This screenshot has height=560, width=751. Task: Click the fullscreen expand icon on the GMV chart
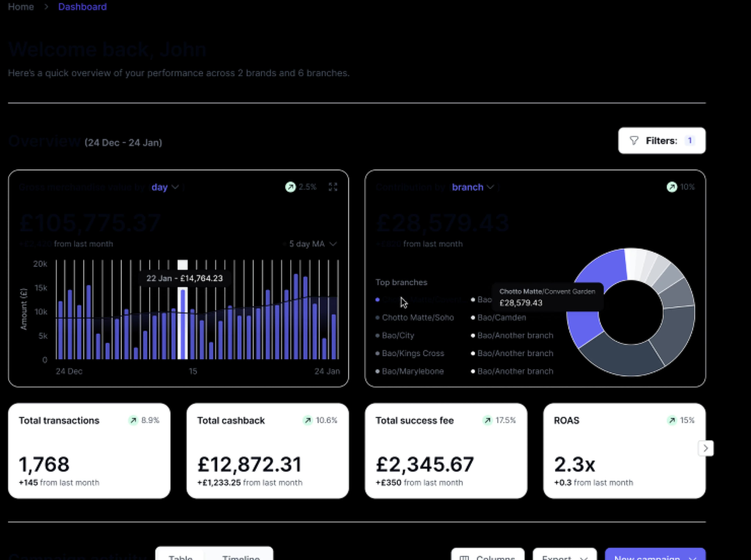(x=333, y=187)
